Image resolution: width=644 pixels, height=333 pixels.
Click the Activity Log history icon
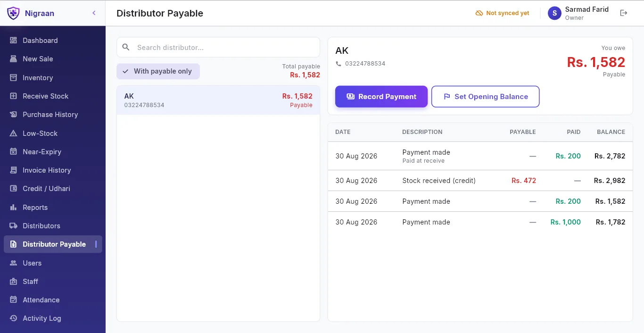[13, 318]
